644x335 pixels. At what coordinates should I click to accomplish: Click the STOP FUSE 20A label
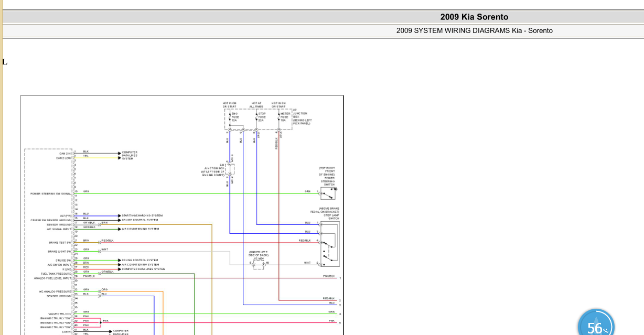(x=261, y=117)
